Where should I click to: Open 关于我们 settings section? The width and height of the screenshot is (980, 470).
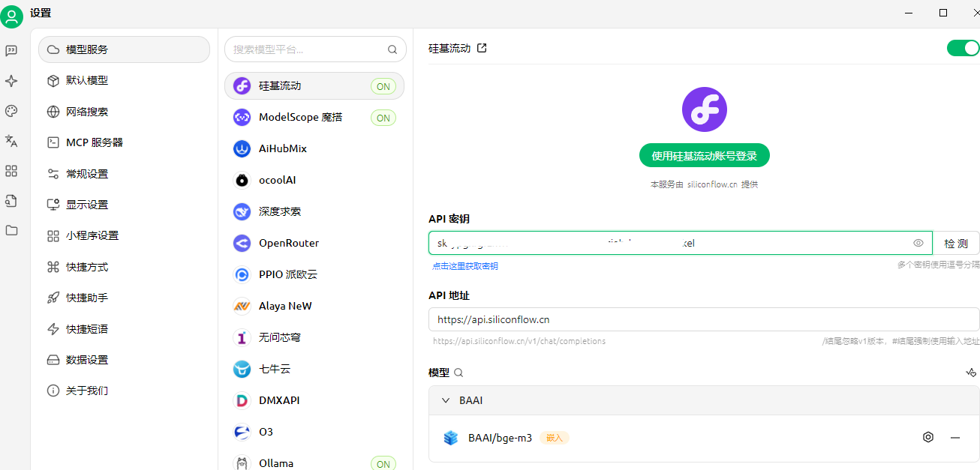(124, 391)
